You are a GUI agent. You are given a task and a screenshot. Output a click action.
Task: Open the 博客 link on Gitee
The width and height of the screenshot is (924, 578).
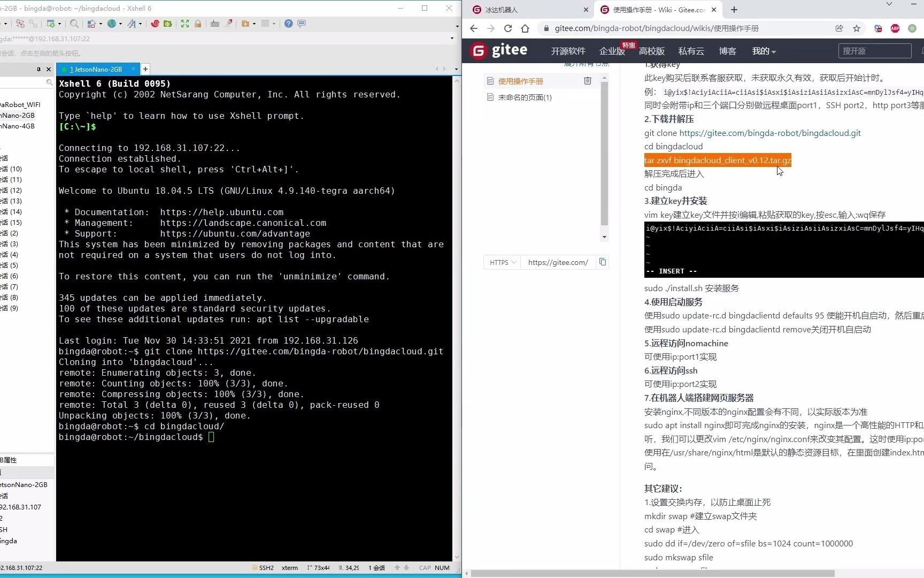[x=727, y=51]
